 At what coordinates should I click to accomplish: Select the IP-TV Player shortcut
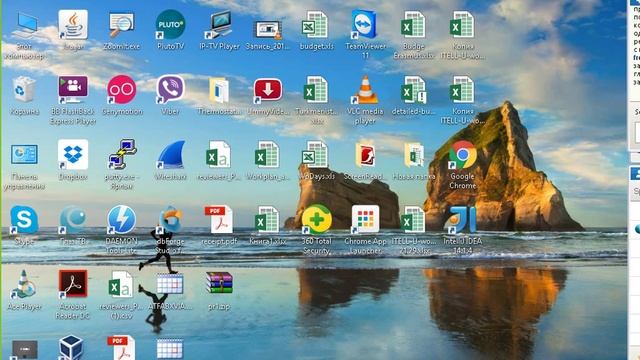pos(219,25)
